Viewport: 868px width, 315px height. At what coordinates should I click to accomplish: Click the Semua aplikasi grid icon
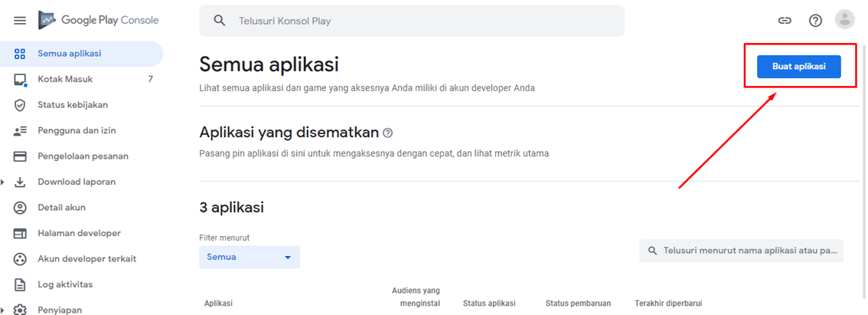click(20, 54)
